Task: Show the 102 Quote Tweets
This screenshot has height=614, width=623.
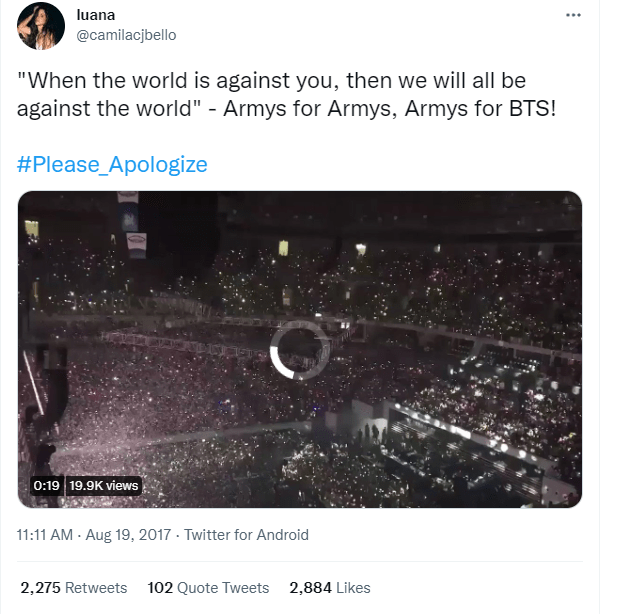Action: point(208,588)
